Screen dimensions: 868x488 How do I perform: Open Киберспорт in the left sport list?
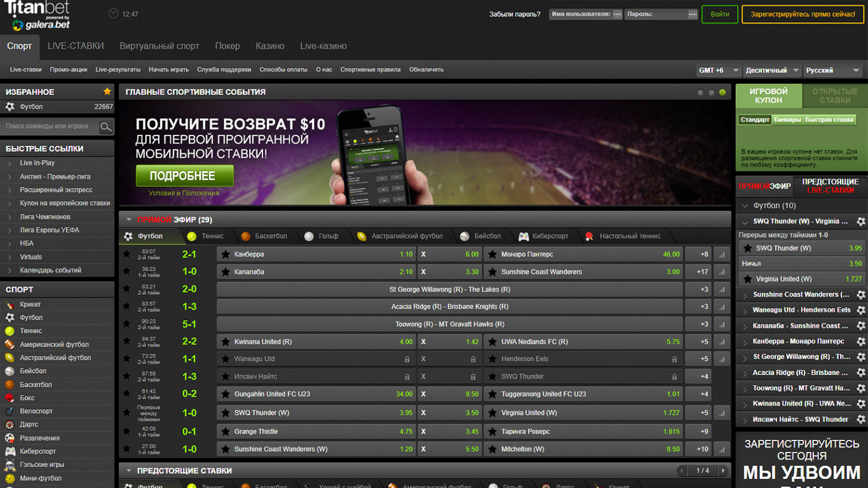point(38,451)
